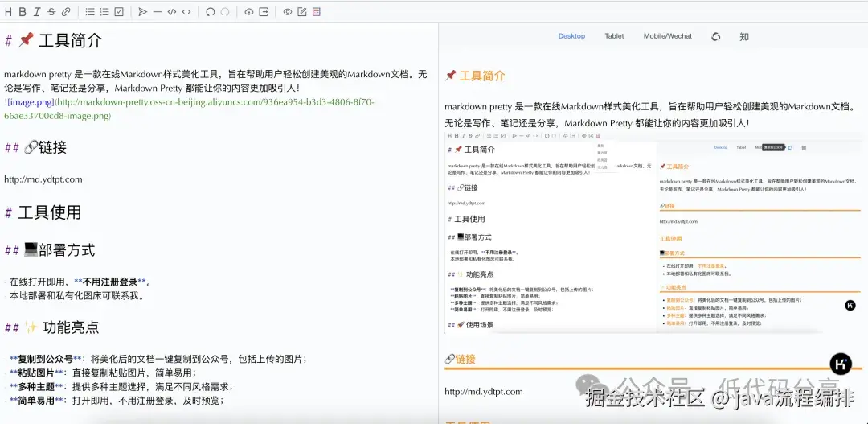Insert a heading with the H icon

(x=8, y=11)
